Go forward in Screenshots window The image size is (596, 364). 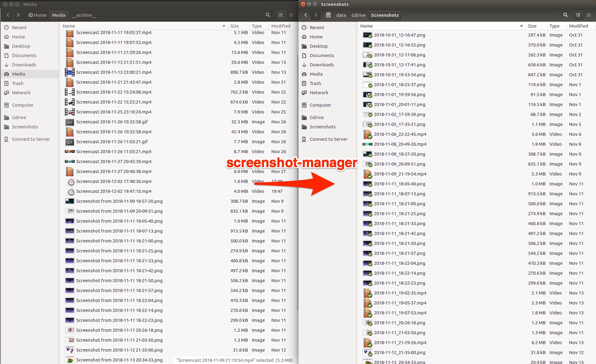coord(316,15)
